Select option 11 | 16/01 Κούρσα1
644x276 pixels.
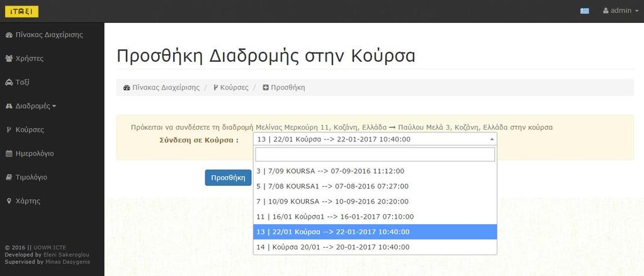[375, 217]
